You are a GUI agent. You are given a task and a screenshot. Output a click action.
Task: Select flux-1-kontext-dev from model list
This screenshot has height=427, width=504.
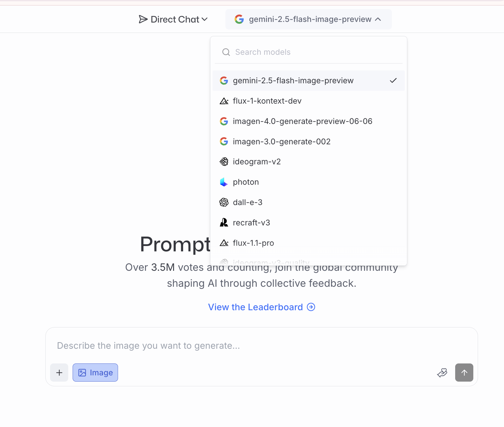pos(267,101)
